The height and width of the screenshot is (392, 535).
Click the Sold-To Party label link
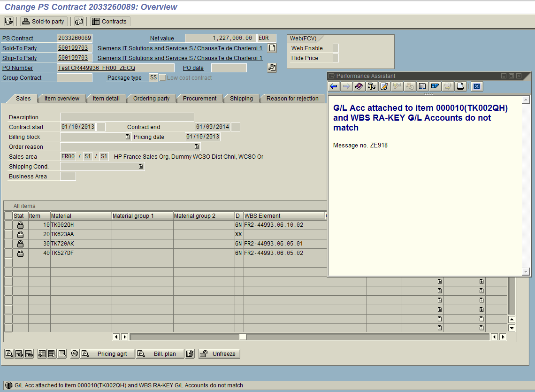point(19,48)
